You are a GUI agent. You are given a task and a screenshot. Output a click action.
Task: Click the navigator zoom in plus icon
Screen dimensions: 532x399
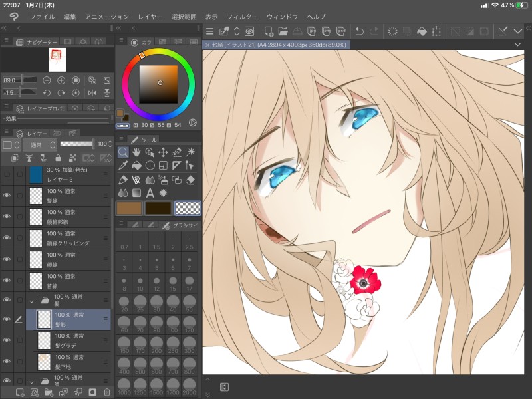tap(61, 80)
